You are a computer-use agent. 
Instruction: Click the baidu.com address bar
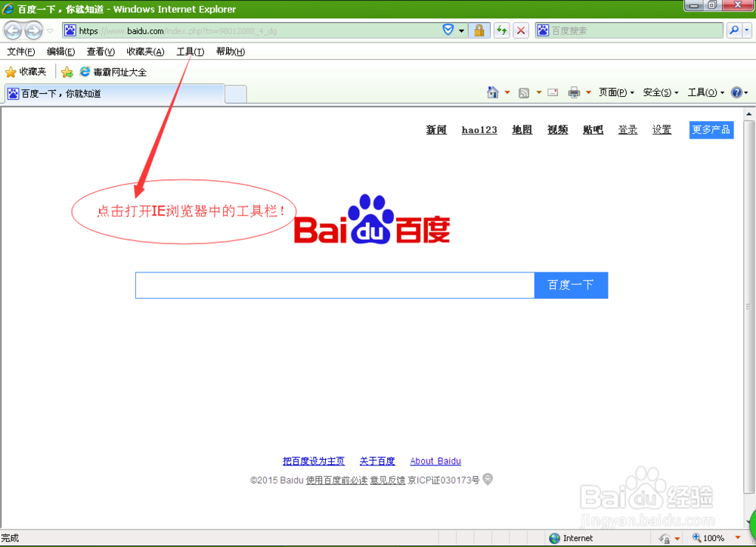[259, 31]
